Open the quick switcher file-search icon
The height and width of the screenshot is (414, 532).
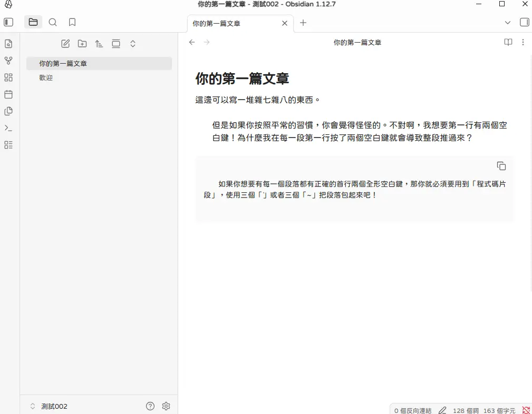(8, 44)
